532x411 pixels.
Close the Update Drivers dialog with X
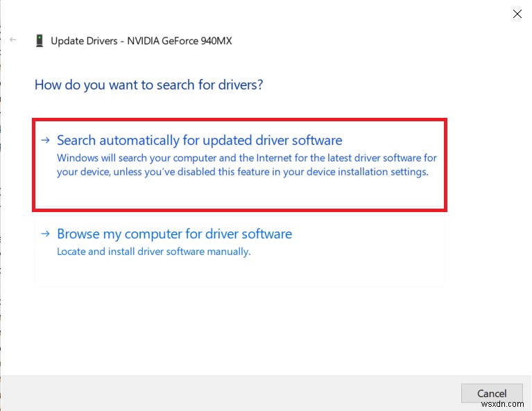click(517, 14)
